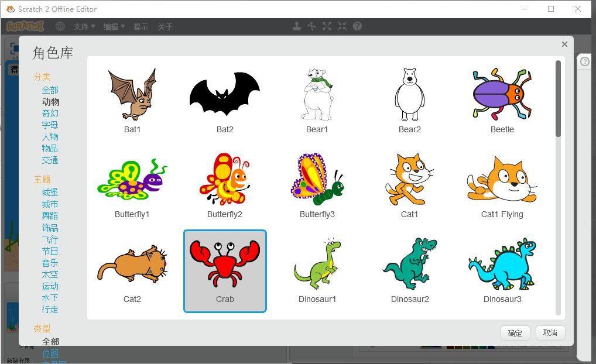Open the 文件 menu
The image size is (596, 364).
pos(84,26)
